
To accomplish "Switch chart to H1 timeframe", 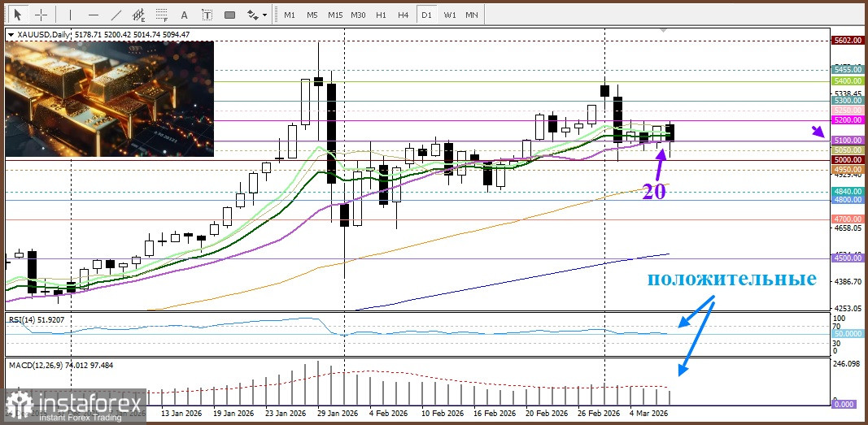I will (x=381, y=15).
